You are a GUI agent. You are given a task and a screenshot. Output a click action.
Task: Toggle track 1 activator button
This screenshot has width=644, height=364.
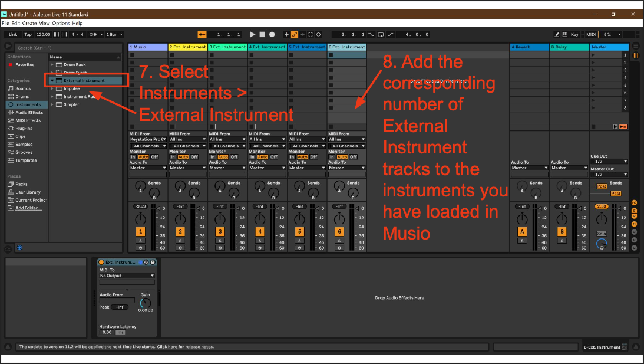point(140,232)
